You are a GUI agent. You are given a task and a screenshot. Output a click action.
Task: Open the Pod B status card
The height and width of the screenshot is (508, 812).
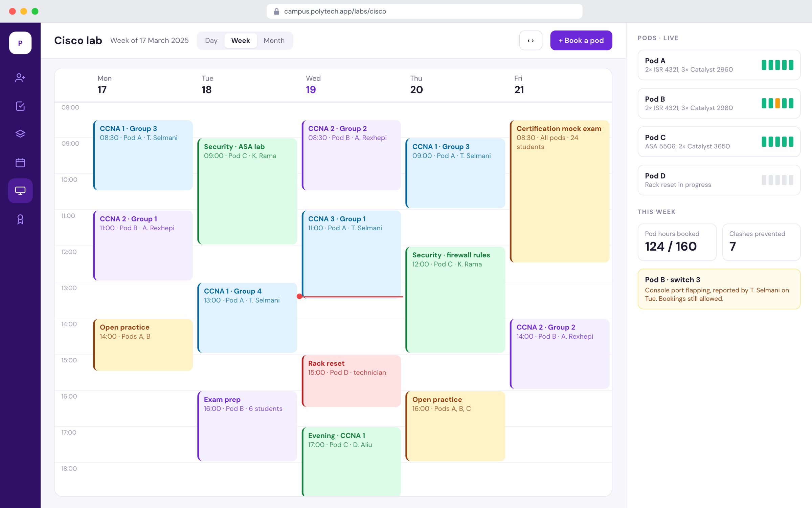tap(719, 103)
